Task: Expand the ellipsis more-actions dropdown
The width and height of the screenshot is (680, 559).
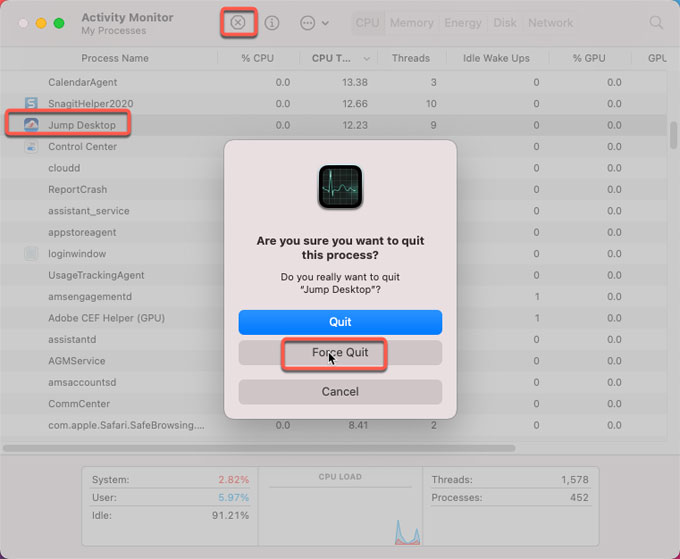Action: [x=313, y=22]
